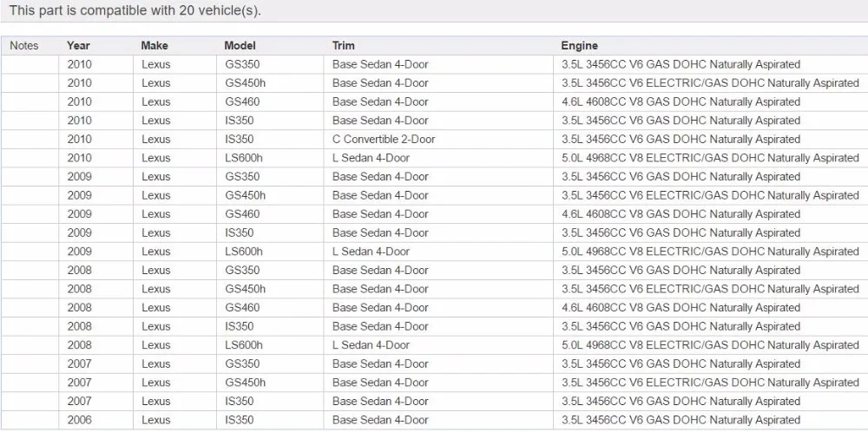Click the Trim column header
Image resolution: width=868 pixels, height=432 pixels.
(343, 45)
